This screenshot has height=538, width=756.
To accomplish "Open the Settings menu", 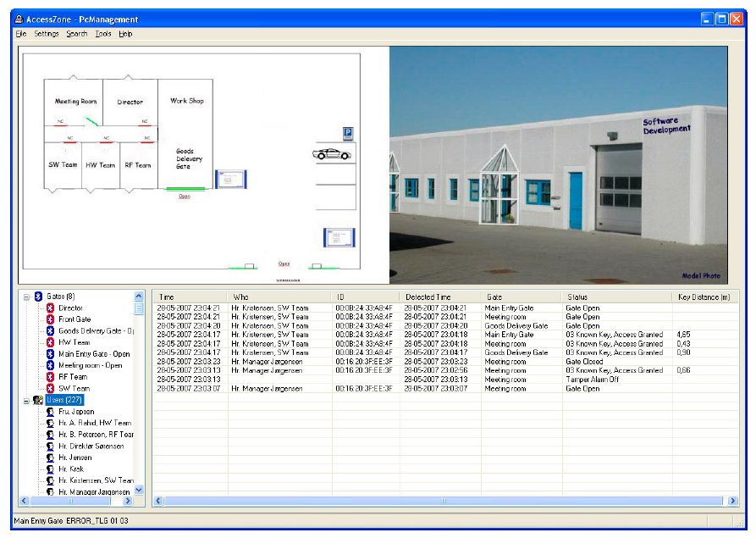I will [x=47, y=34].
